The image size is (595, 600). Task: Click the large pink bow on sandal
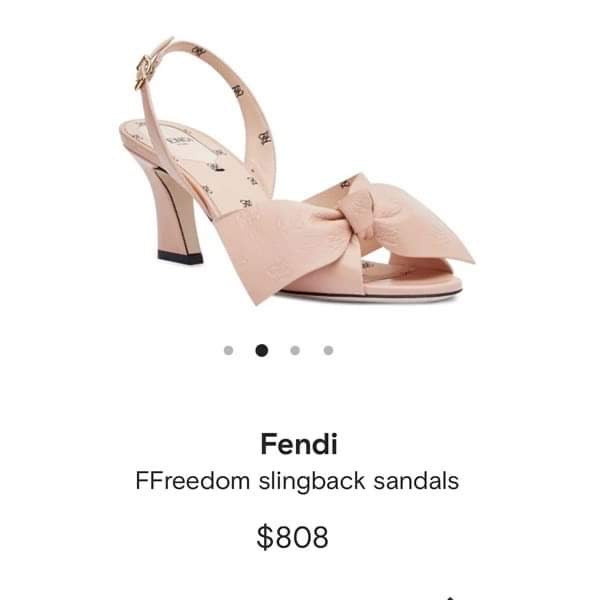[x=344, y=235]
